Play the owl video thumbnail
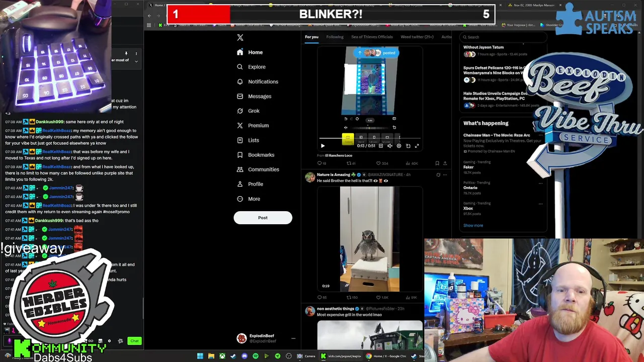 point(370,239)
